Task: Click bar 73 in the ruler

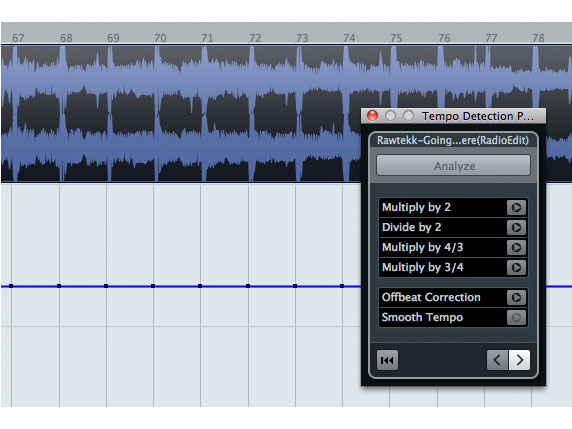Action: 302,38
